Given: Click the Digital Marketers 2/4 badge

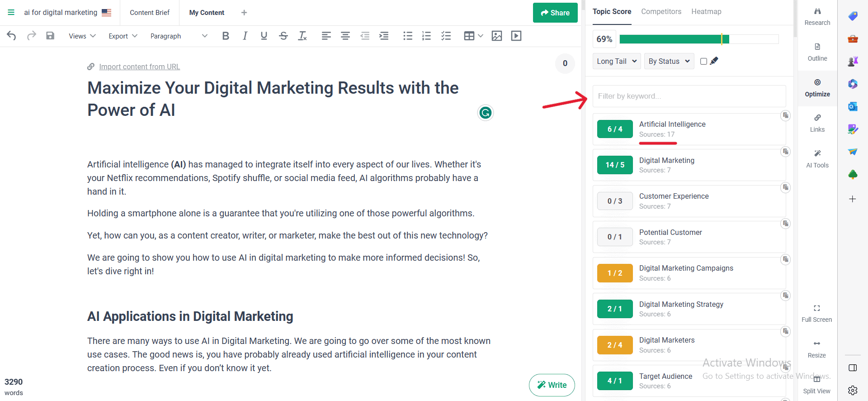Looking at the screenshot, I should tap(615, 345).
